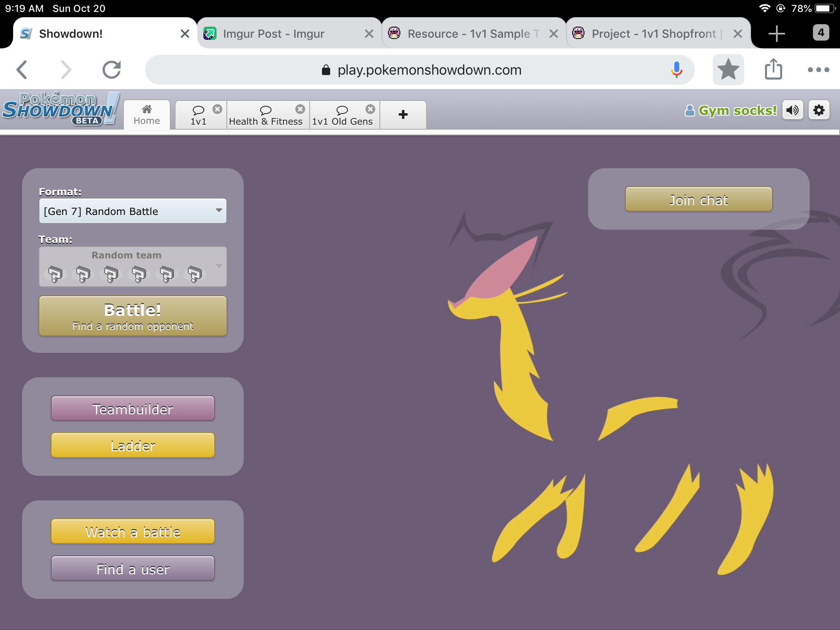Click Watch a battle
This screenshot has height=630, width=840.
132,532
